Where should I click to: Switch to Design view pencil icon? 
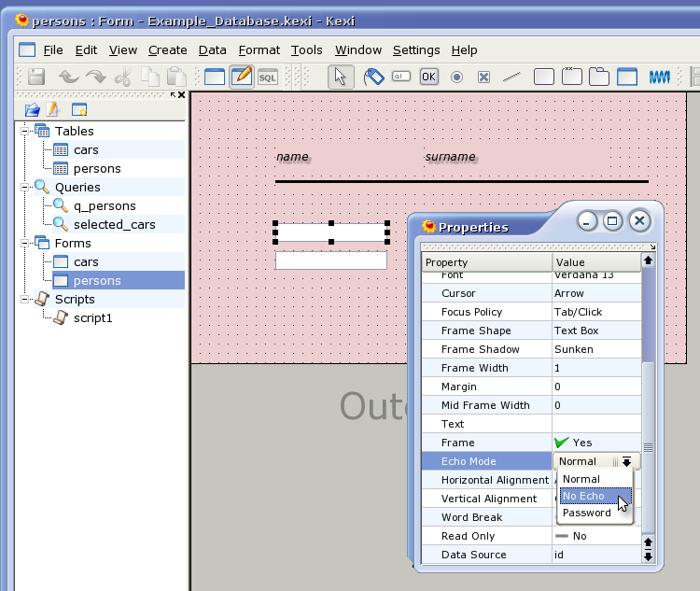(x=242, y=77)
